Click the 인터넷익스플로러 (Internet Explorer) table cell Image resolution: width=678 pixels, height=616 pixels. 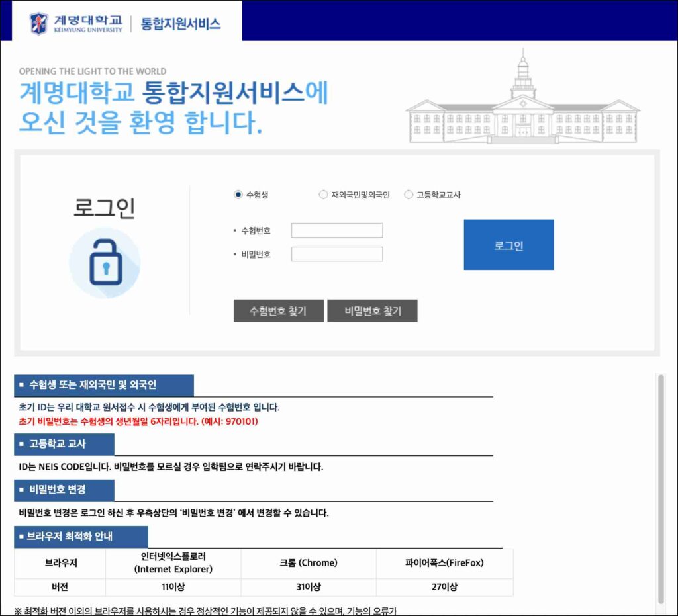(x=173, y=563)
